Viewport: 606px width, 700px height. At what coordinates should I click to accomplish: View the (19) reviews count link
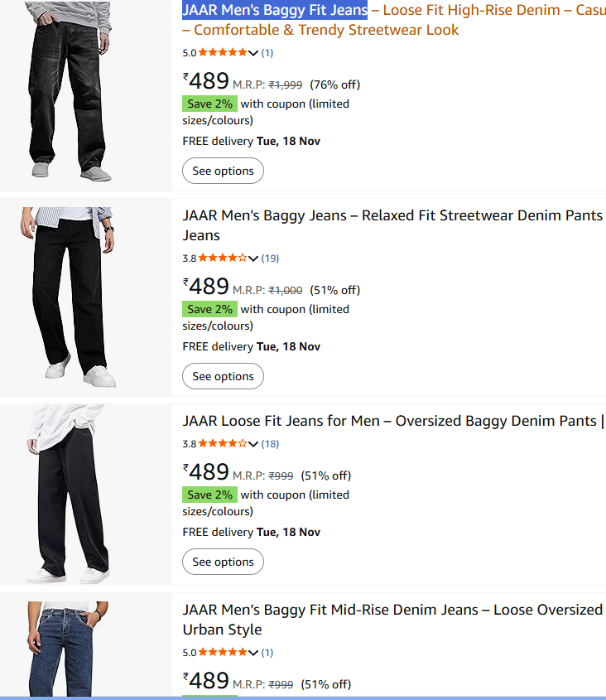point(270,258)
